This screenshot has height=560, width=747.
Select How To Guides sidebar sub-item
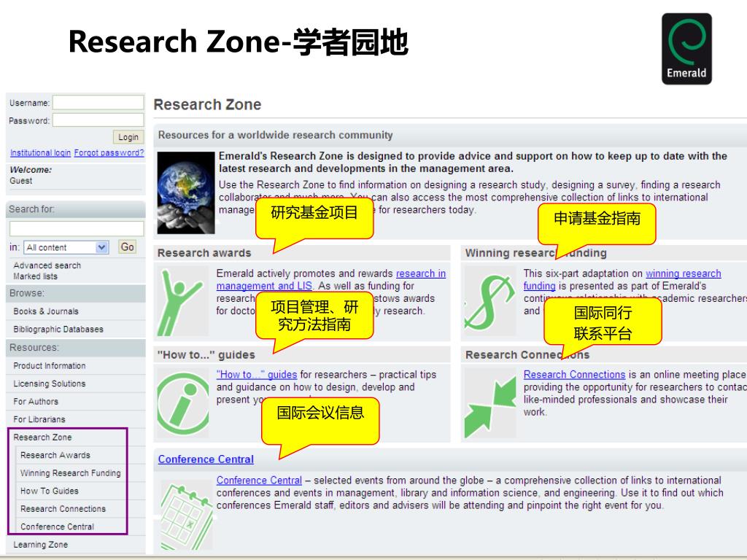point(50,491)
